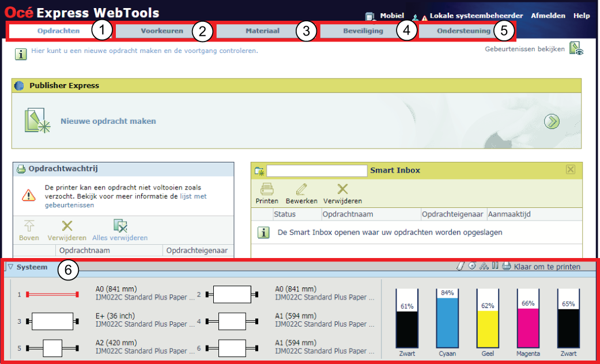
Task: Open the lijst met gebeurtenissen link
Action: point(193,196)
